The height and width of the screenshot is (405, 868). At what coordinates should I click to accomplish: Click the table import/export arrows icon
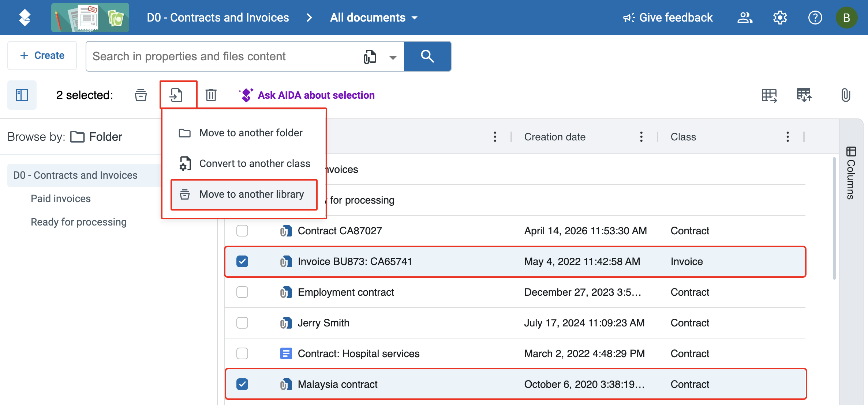pos(804,95)
